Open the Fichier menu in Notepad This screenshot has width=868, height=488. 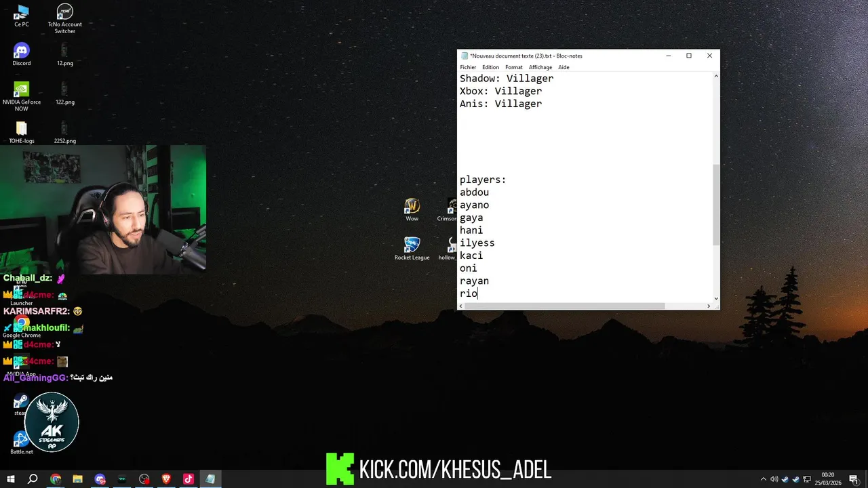point(468,67)
